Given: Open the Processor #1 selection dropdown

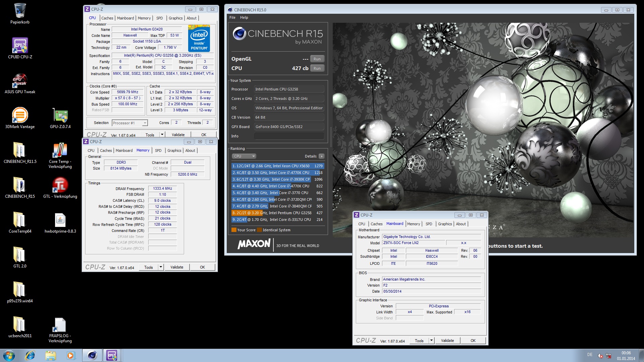Looking at the screenshot, I should pos(129,123).
